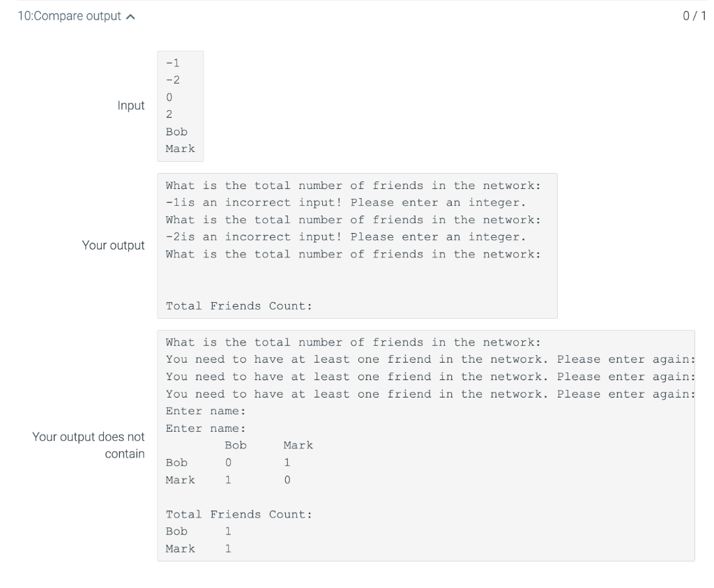Click inside the Input text box

(180, 105)
